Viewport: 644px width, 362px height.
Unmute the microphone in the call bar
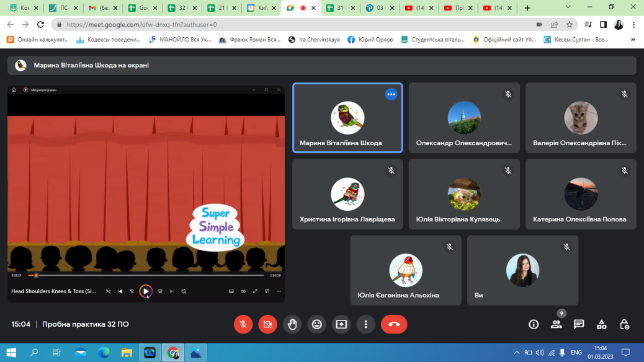click(x=243, y=324)
